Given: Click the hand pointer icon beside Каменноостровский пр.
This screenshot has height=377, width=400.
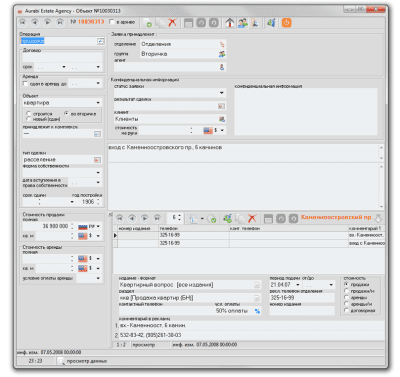Looking at the screenshot, I should tap(378, 218).
